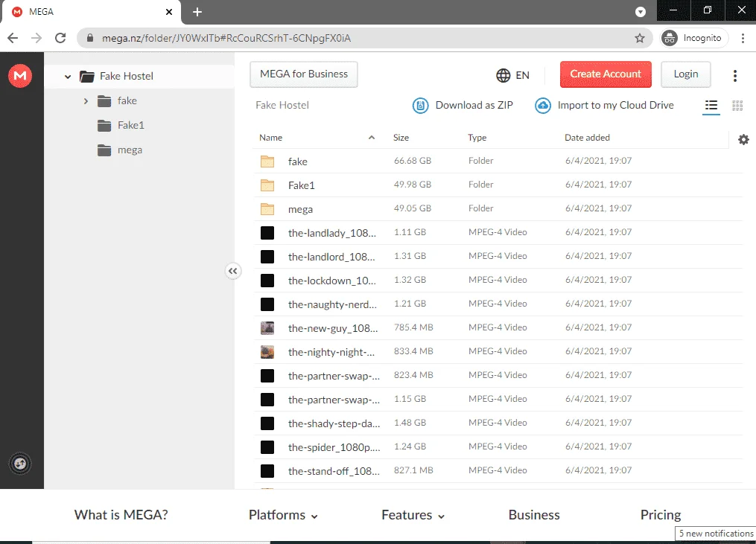Open language selector globe EN
The height and width of the screenshot is (544, 756).
click(x=512, y=75)
